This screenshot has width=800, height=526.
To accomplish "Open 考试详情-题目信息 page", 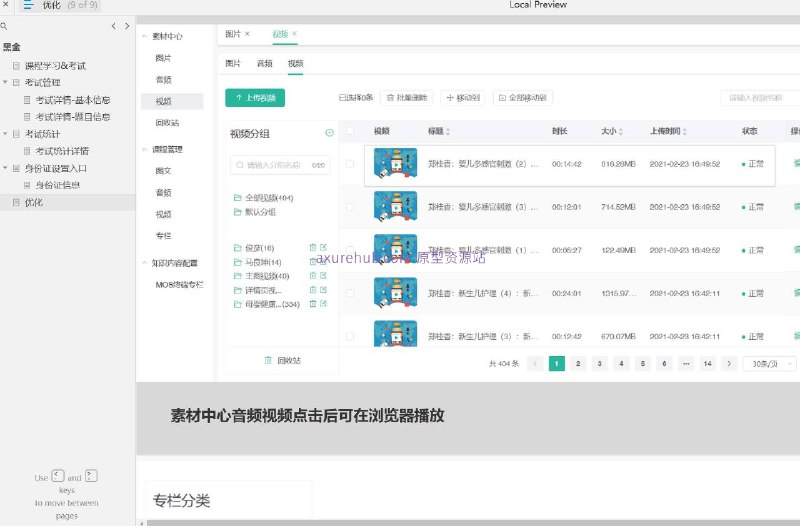I will [x=72, y=117].
